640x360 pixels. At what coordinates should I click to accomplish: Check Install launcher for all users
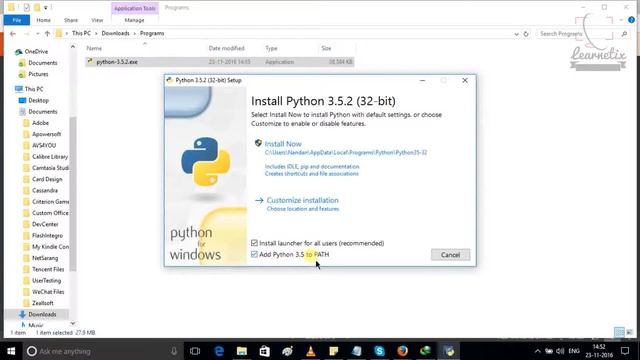tap(254, 243)
